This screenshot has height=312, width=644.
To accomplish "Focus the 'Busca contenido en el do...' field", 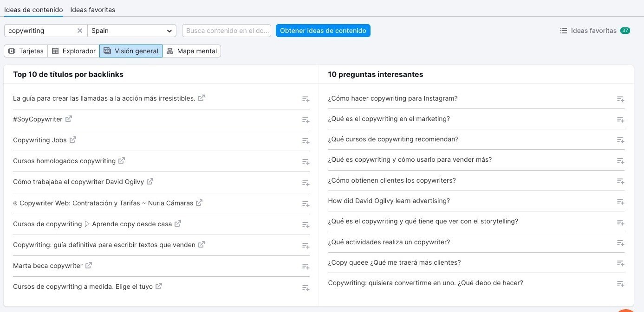I will coord(227,31).
